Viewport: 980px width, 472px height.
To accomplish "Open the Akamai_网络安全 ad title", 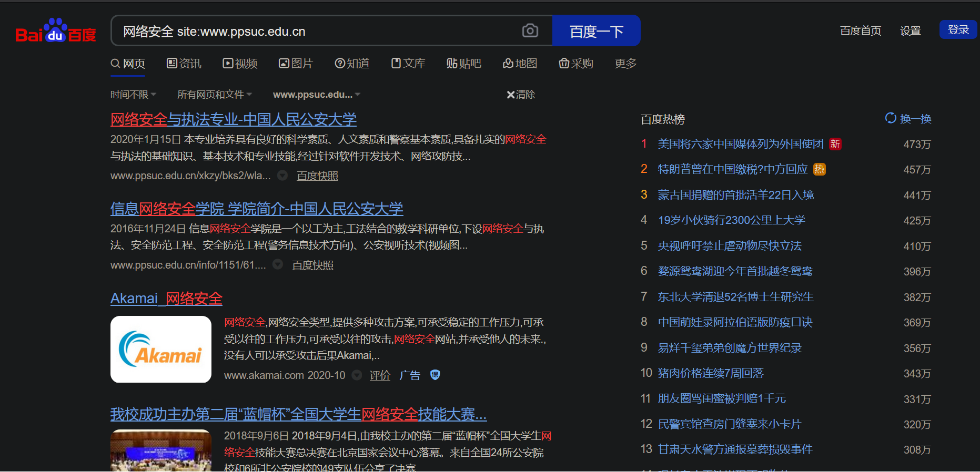I will [166, 299].
